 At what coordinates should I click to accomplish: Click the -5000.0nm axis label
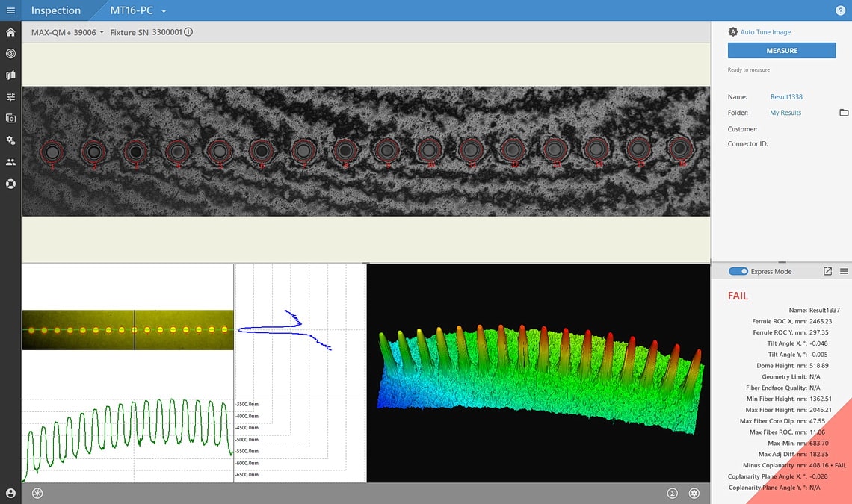point(247,439)
